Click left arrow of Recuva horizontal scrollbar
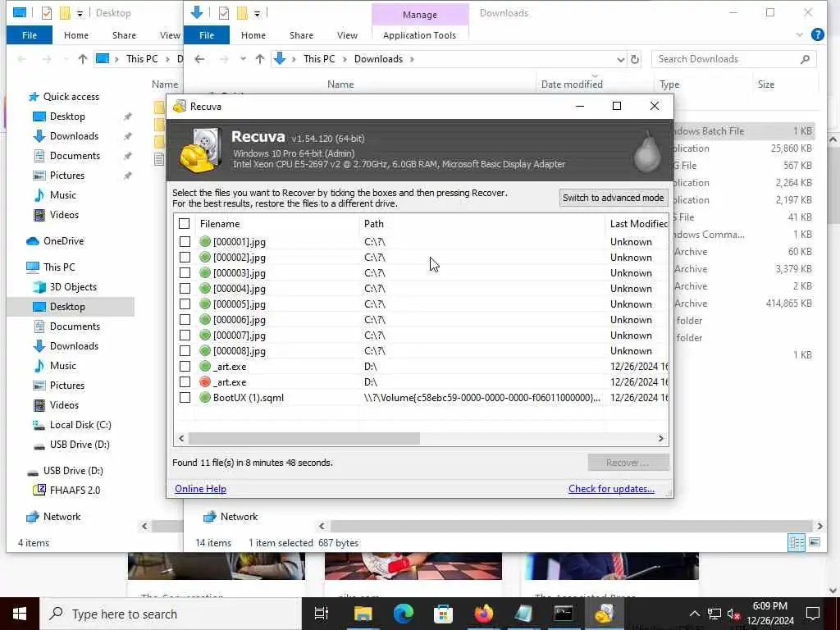The image size is (840, 630). [181, 438]
